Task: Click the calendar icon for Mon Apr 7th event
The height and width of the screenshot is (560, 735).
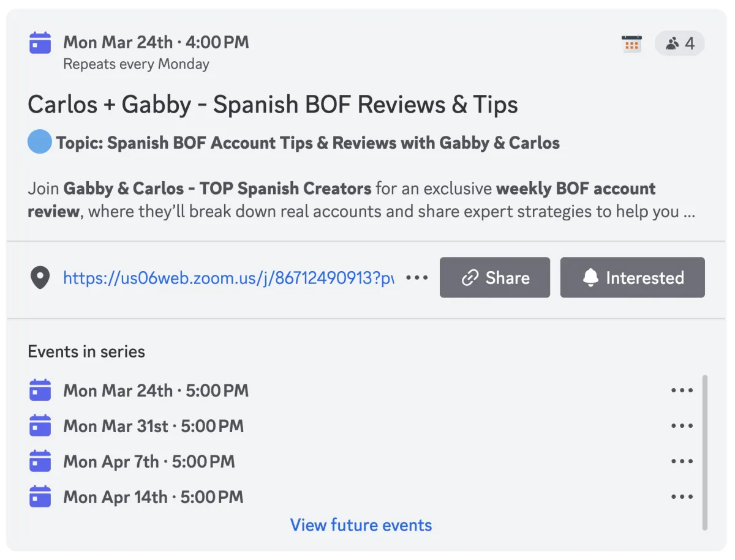Action: point(40,461)
